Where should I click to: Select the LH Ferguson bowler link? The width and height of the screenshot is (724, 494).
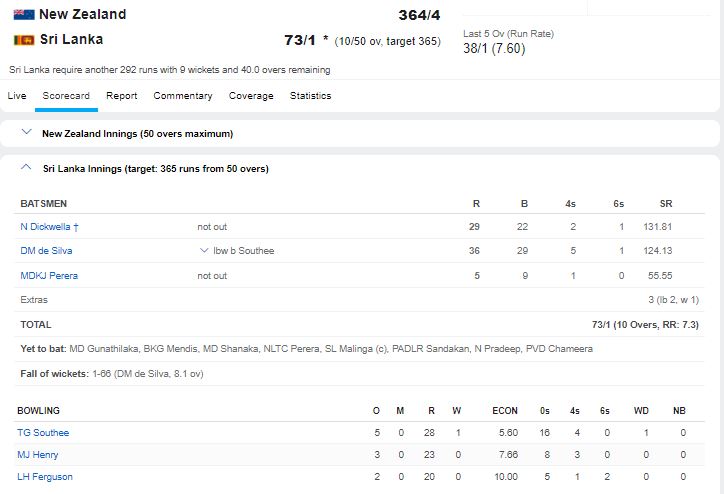coord(45,477)
